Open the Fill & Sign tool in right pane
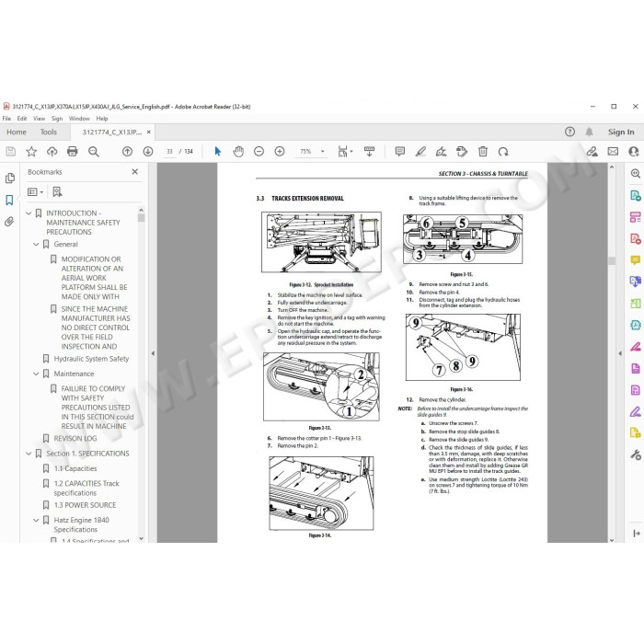The height and width of the screenshot is (644, 644). click(636, 411)
